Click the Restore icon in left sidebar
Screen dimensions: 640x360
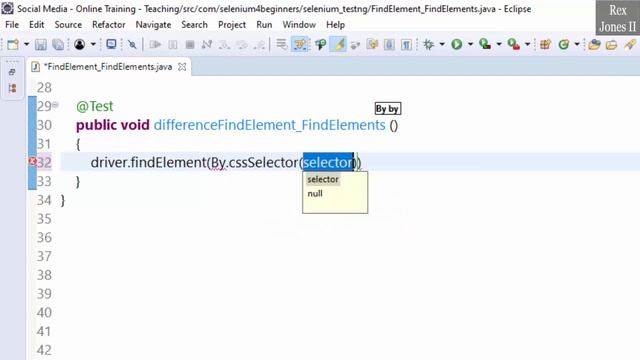(x=12, y=72)
